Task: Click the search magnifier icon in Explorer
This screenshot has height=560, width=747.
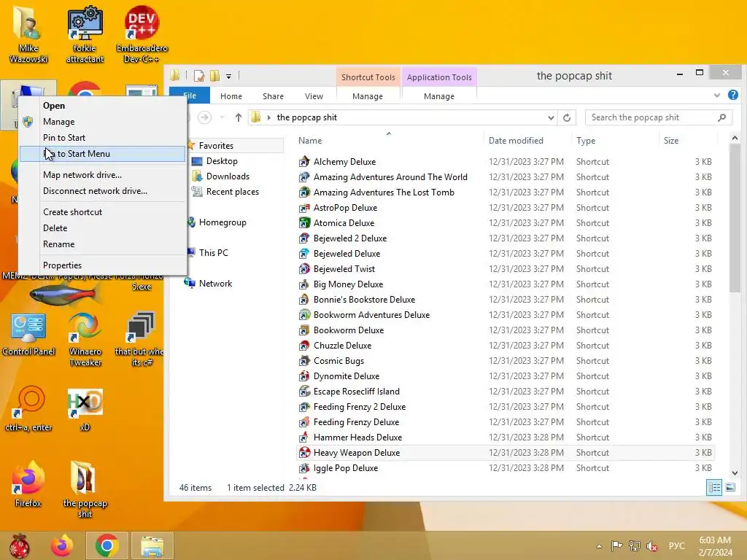Action: click(721, 117)
